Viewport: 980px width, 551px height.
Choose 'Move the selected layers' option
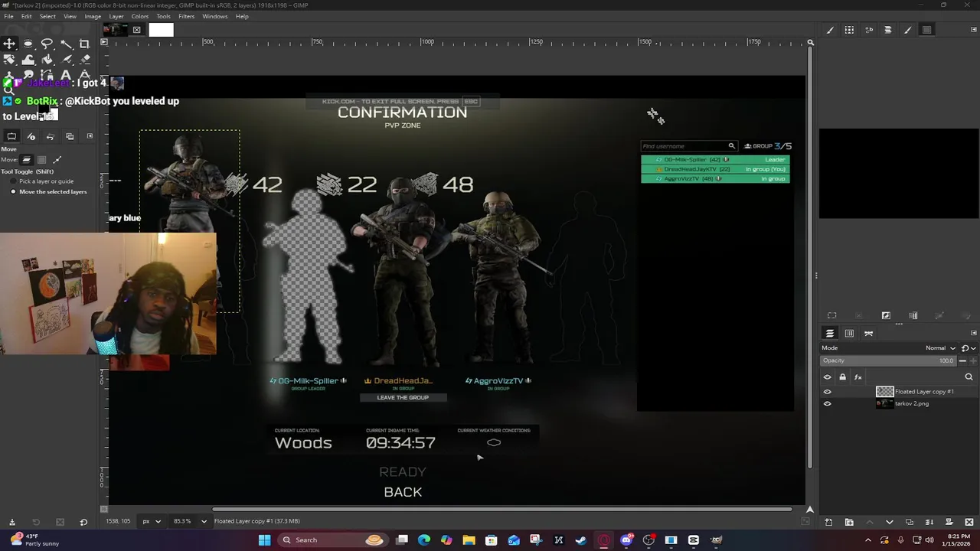point(48,191)
